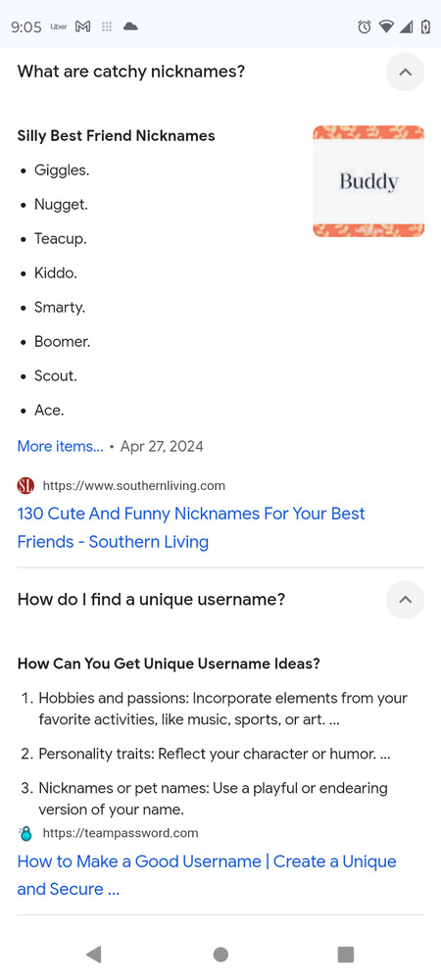Screen dimensions: 441x980
Task: Open 'How to Make a Good Username' link
Action: (x=207, y=875)
